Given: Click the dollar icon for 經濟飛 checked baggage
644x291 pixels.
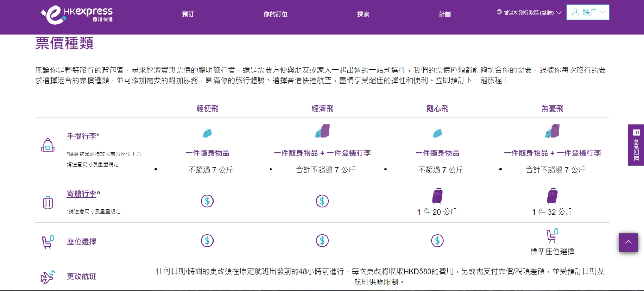Looking at the screenshot, I should (x=322, y=201).
